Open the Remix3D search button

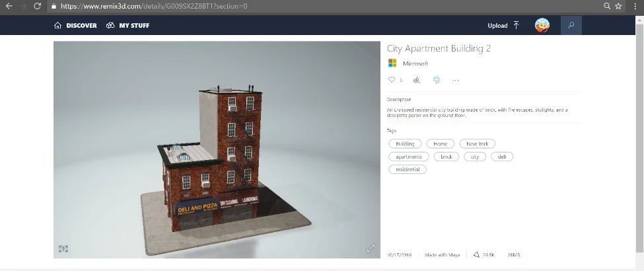click(571, 25)
